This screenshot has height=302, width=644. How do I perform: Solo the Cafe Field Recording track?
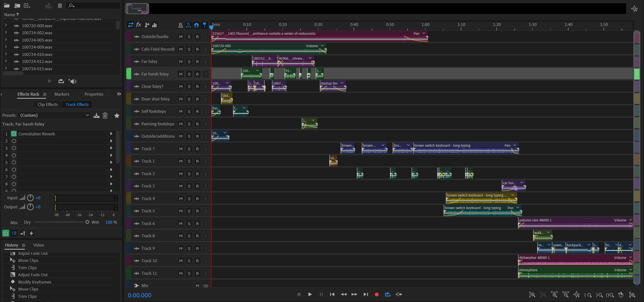189,49
